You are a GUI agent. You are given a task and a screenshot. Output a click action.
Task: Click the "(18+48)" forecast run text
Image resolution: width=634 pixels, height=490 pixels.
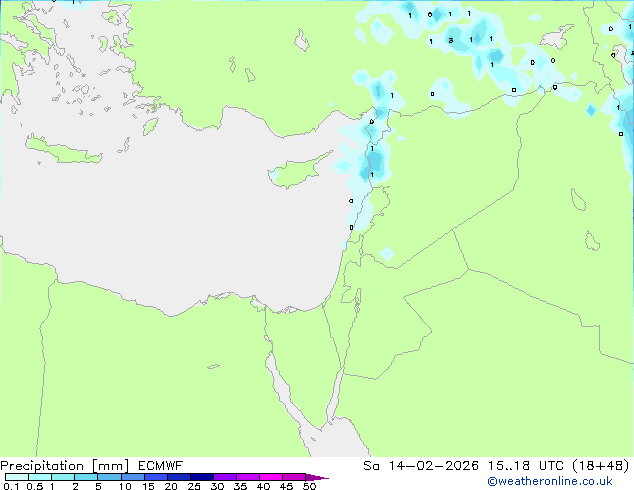601,466
